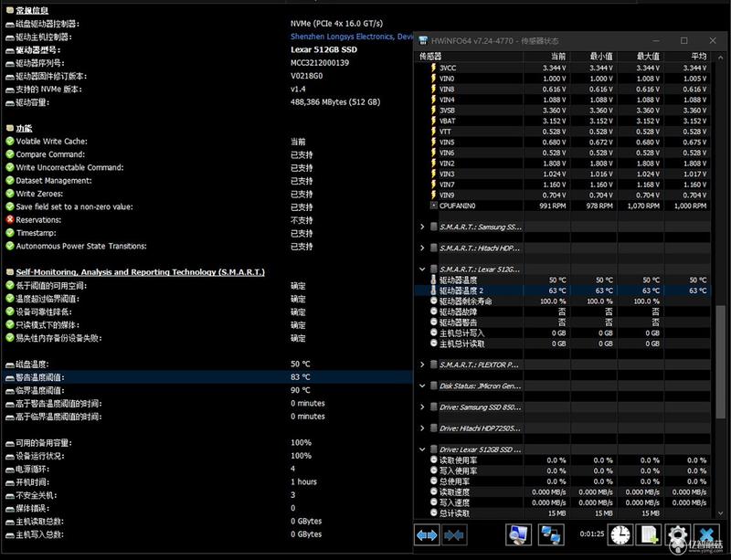Click the blue X close-sensors toolbar icon
The height and width of the screenshot is (560, 731).
tap(706, 534)
